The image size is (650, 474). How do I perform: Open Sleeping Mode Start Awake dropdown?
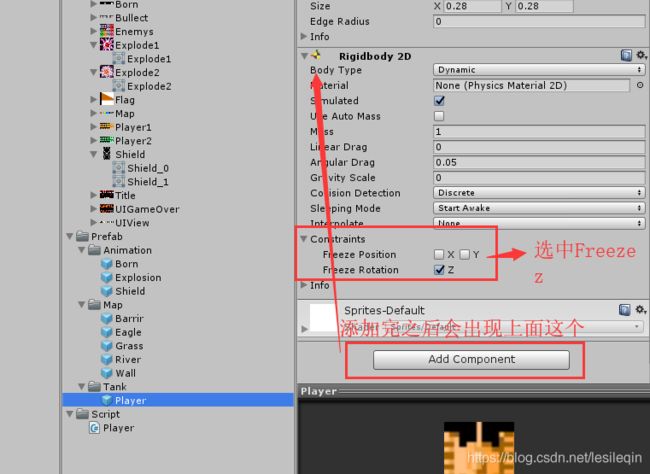539,208
